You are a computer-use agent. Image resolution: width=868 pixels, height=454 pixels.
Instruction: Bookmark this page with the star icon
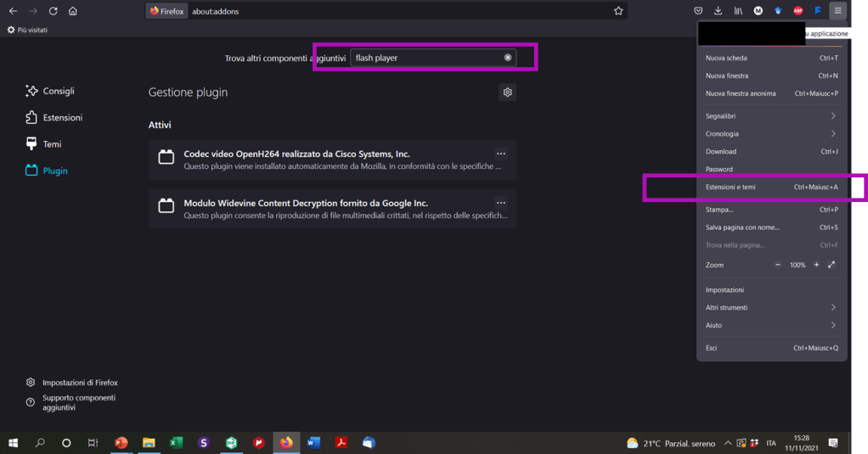point(618,11)
